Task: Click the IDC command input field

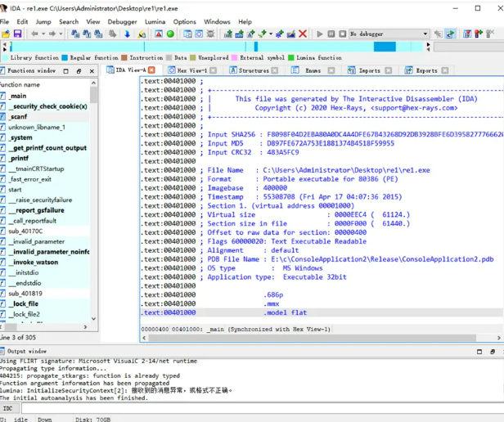Action: click(263, 408)
